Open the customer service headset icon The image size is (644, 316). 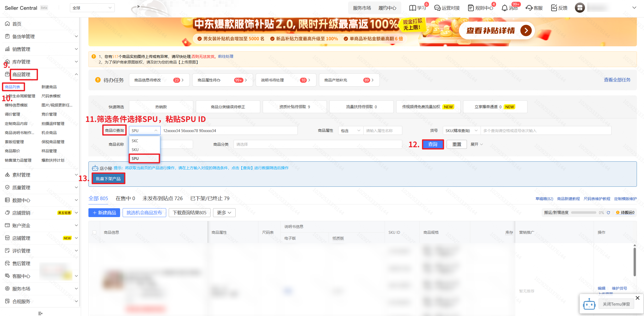tap(529, 8)
